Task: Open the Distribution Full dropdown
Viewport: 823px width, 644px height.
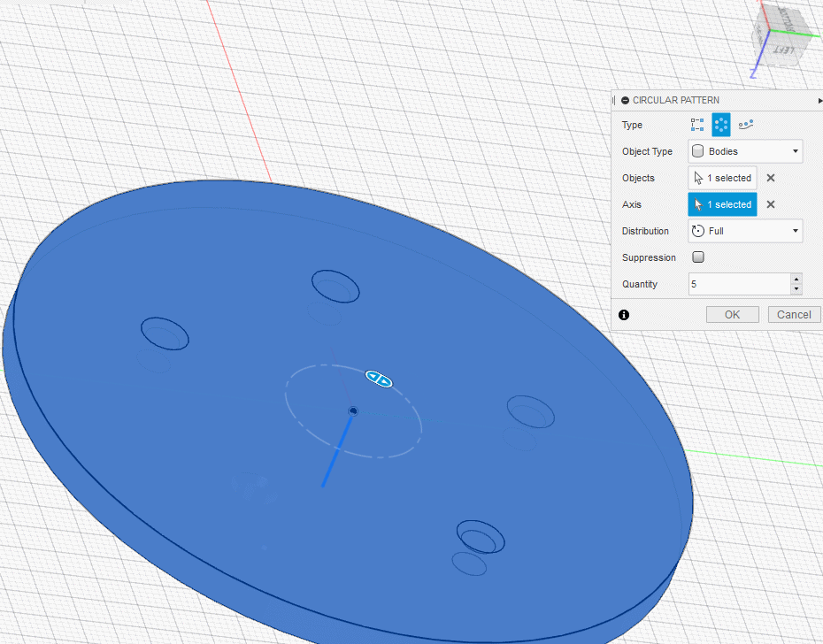Action: [x=745, y=231]
